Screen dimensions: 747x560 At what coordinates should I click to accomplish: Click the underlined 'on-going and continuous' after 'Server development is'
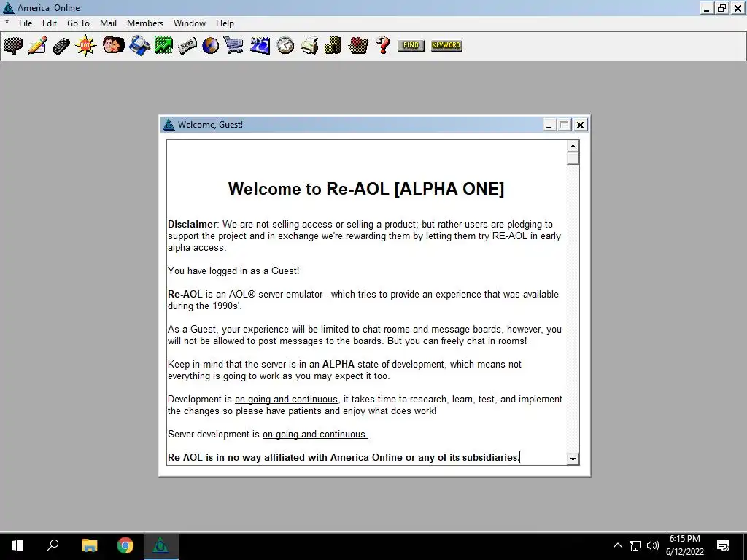315,435
